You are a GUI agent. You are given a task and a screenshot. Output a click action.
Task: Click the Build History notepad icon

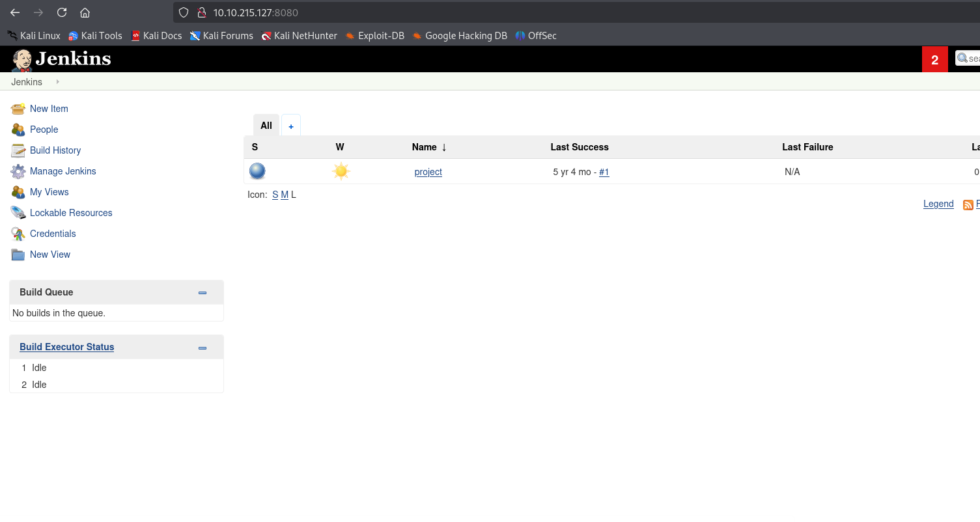click(18, 150)
